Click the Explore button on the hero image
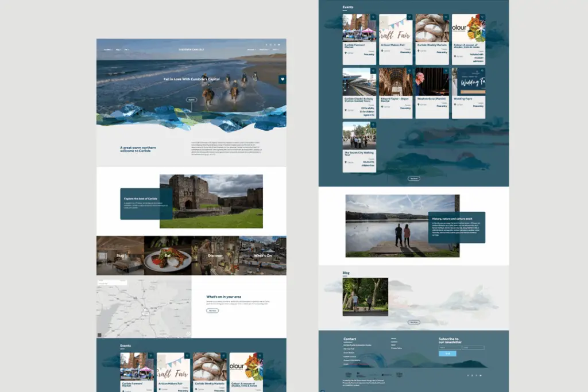This screenshot has width=588, height=392. [191, 100]
